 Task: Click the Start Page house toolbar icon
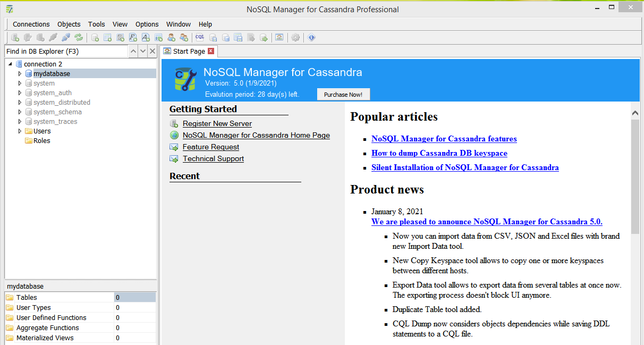279,37
